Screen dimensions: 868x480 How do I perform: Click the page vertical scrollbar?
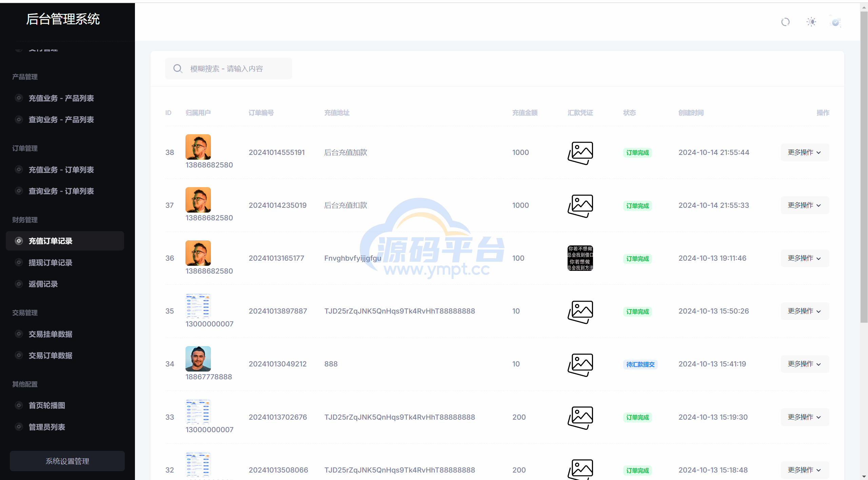(864, 168)
